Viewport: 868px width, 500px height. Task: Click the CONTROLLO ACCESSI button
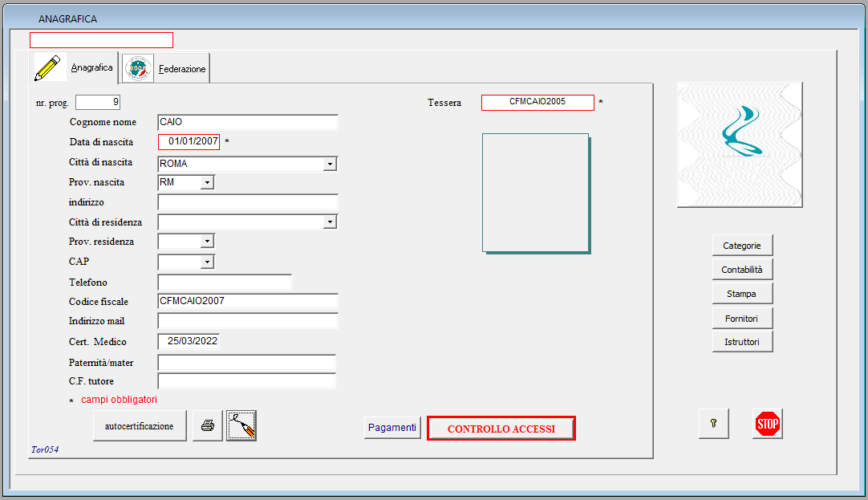[501, 429]
